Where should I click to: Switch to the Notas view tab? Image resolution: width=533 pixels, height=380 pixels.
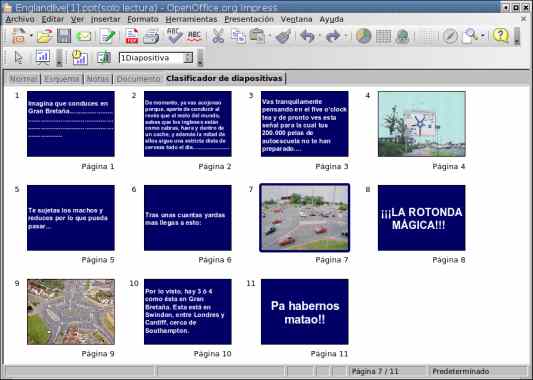click(x=98, y=79)
